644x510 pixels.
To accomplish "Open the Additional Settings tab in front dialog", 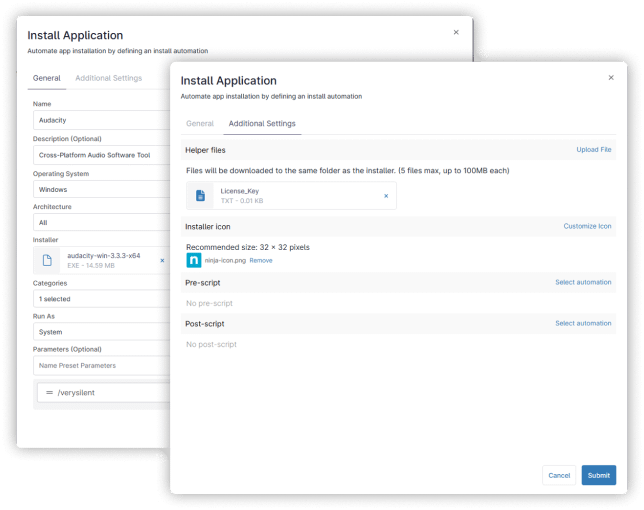I will point(262,124).
